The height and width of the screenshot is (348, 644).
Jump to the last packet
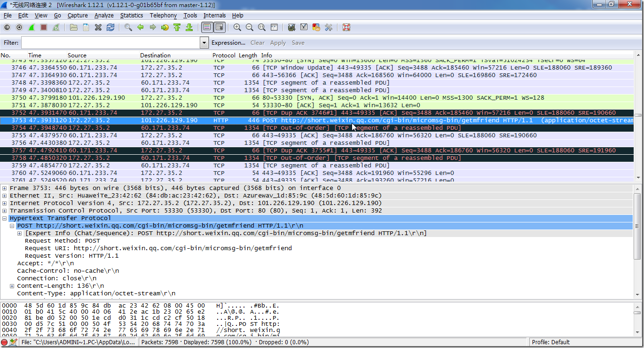click(x=189, y=27)
